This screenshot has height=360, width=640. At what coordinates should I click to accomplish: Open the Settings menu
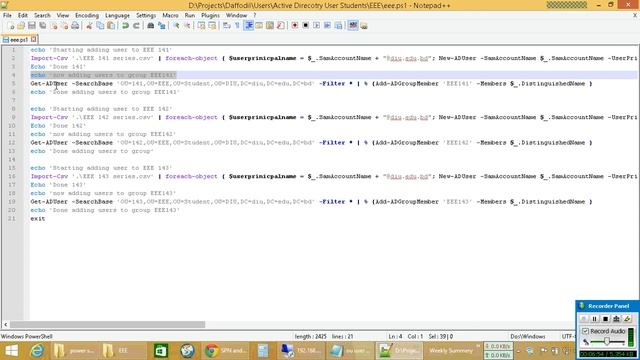[146, 16]
